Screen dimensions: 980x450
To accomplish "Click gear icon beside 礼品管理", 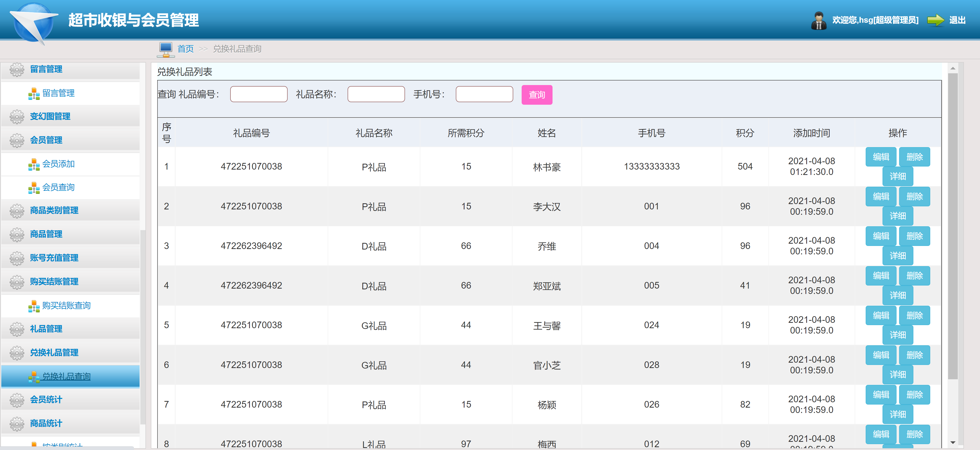I will coord(17,329).
